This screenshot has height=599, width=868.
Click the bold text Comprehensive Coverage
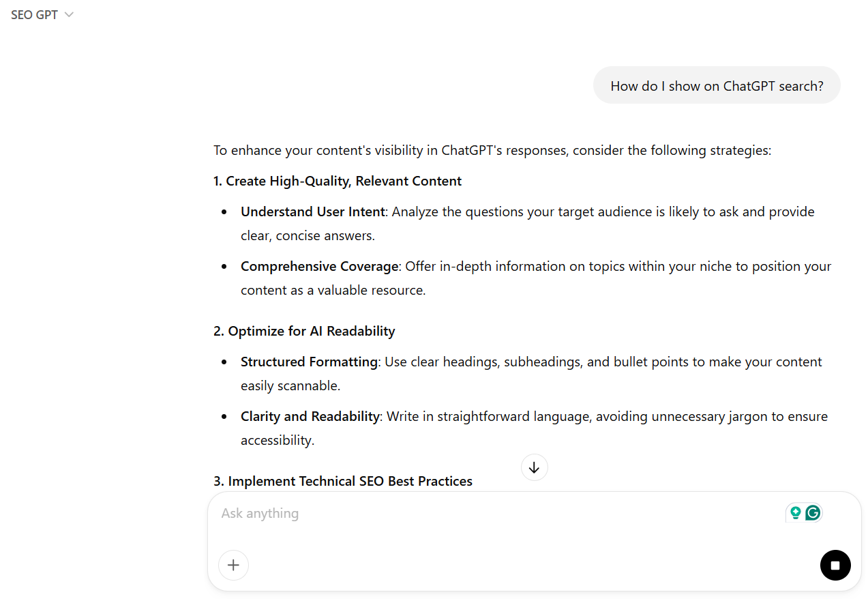[x=319, y=266]
